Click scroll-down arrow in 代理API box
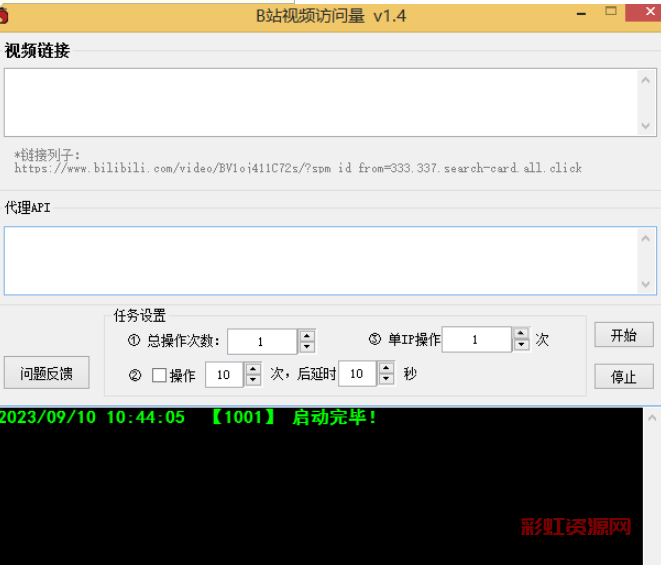This screenshot has width=661, height=565. click(647, 285)
